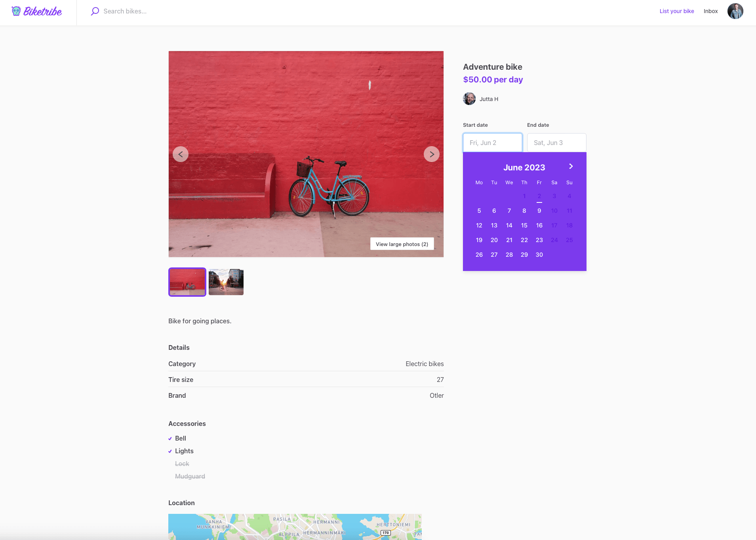Screen dimensions: 756x540
Task: Open the End date picker field
Action: click(556, 143)
